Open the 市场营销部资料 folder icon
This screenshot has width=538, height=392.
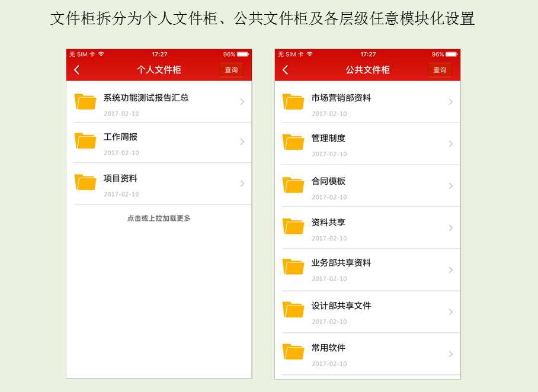point(293,101)
